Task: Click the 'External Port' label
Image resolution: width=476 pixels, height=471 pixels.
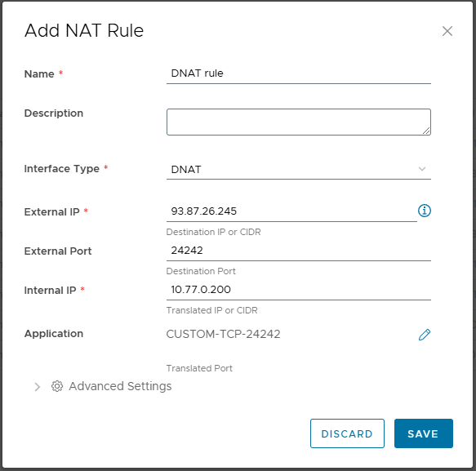Action: coord(58,251)
